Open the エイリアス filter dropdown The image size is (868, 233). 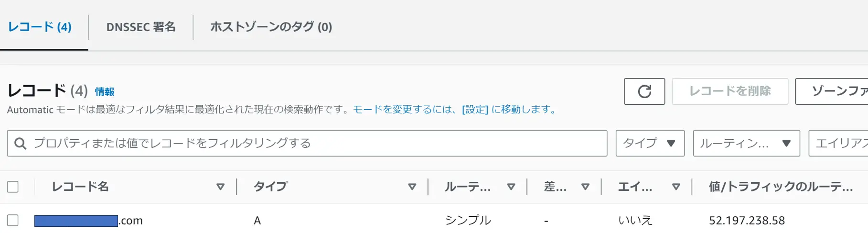tap(838, 143)
